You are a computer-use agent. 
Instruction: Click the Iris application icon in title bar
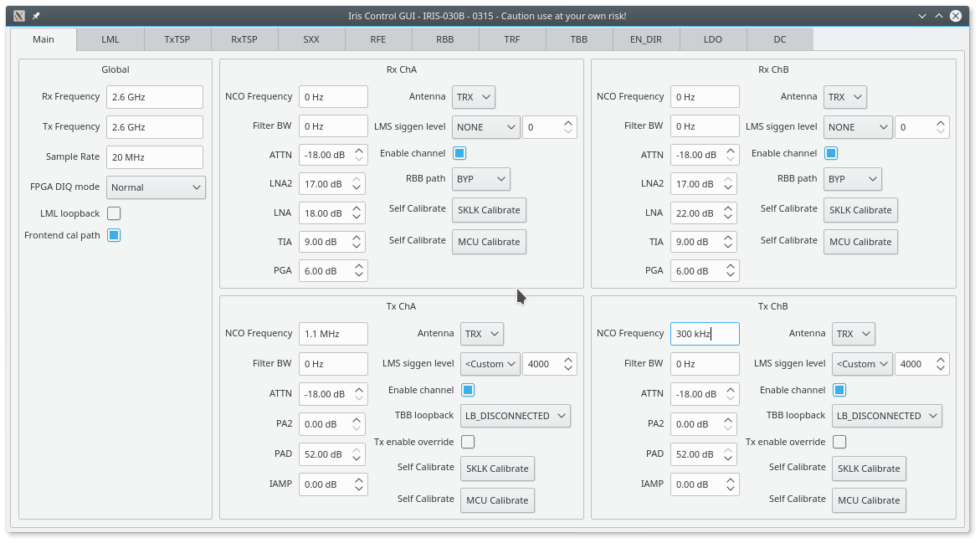18,15
